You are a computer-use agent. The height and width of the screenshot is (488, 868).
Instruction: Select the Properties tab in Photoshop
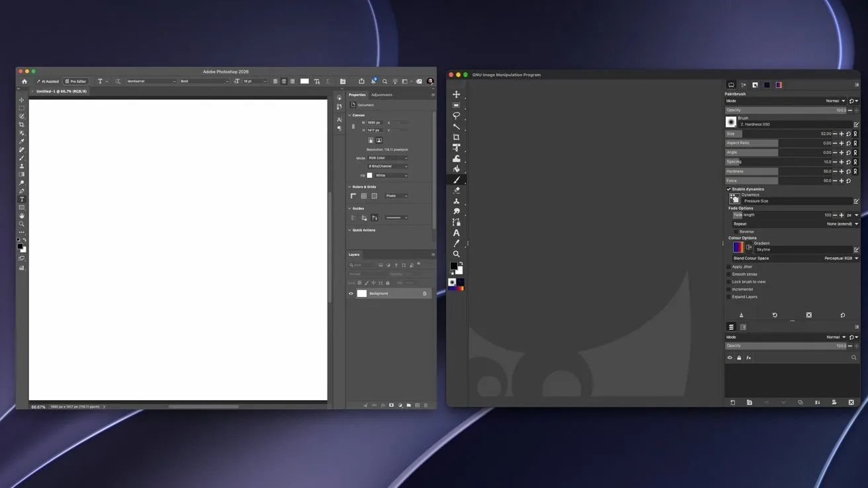coord(357,95)
